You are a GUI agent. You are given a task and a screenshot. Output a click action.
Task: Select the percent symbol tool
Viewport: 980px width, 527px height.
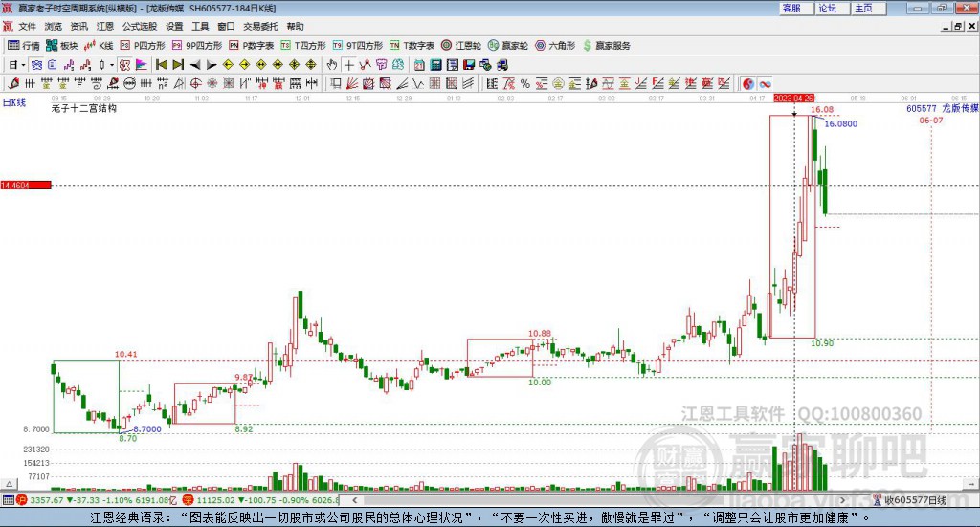coord(525,83)
